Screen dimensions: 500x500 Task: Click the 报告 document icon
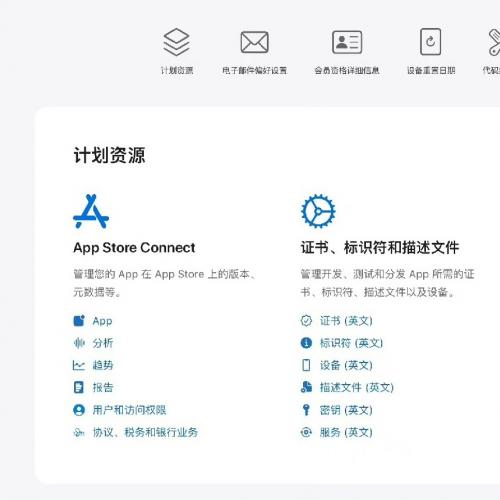[x=79, y=387]
